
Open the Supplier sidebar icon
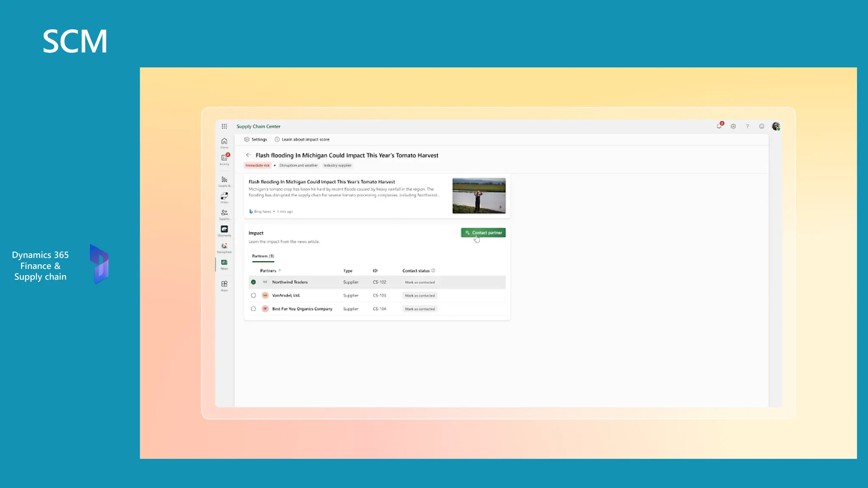[x=224, y=214]
